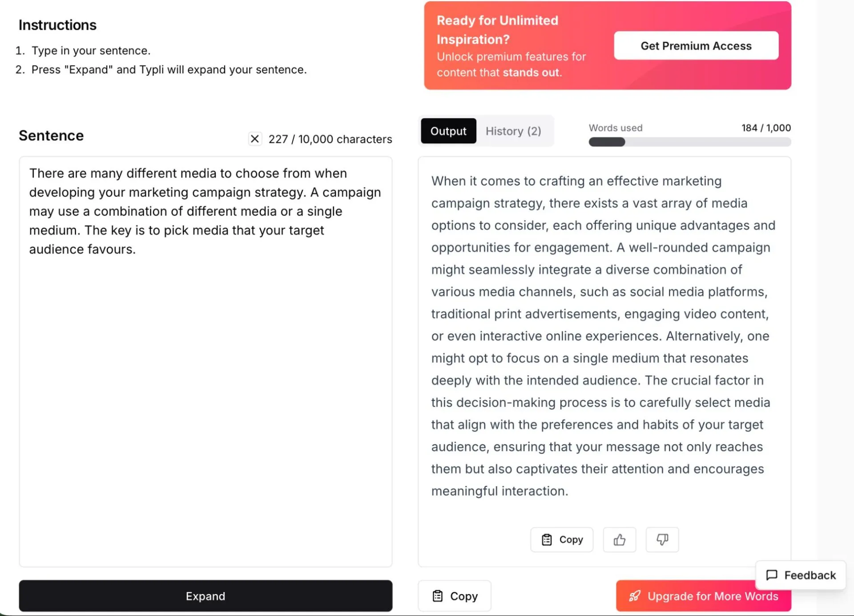Open the History (2) tab
This screenshot has width=854, height=616.
[x=513, y=131]
